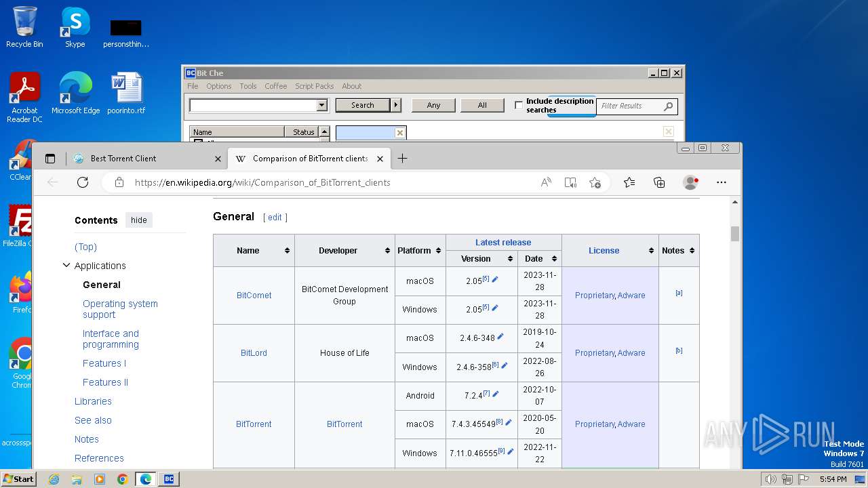The width and height of the screenshot is (868, 488).
Task: Open the Collections icon in Edge
Action: click(x=659, y=182)
